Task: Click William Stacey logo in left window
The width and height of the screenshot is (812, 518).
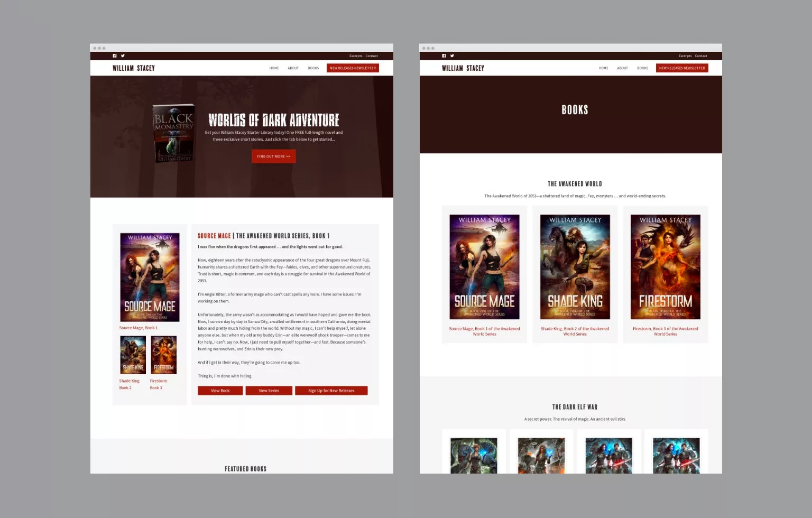Action: coord(134,68)
